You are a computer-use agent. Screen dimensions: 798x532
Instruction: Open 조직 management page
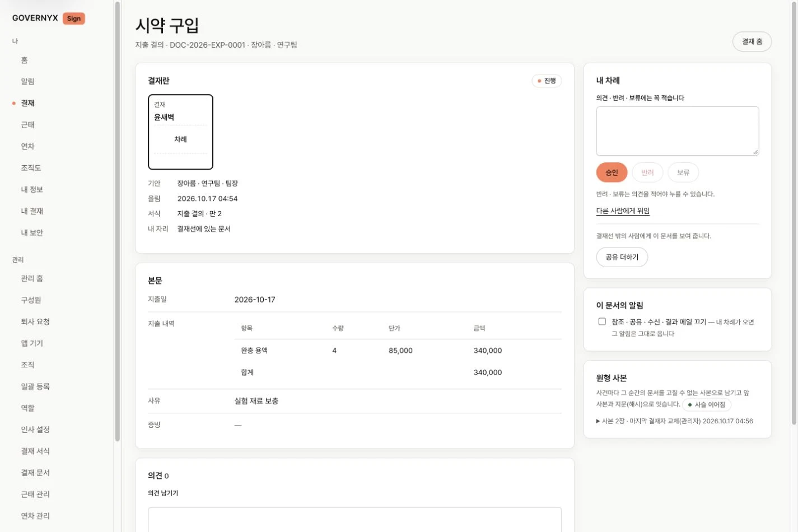point(27,365)
